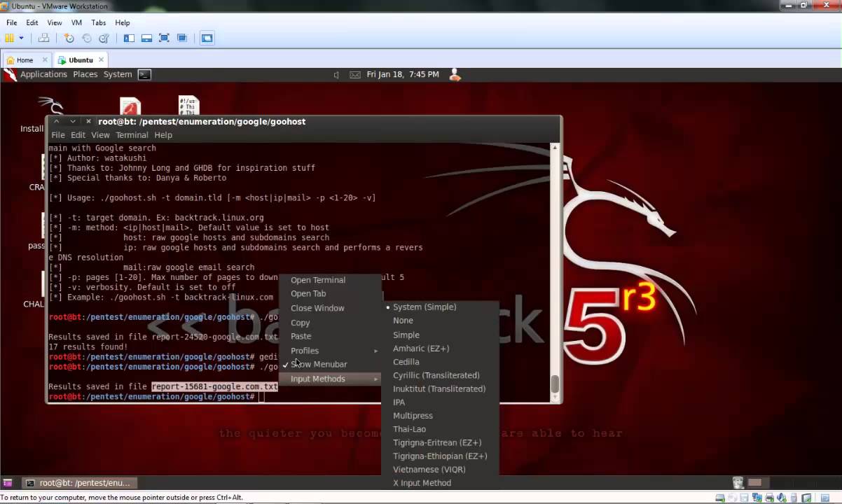Toggle the library sidebar view icon
The height and width of the screenshot is (504, 842).
(x=129, y=38)
